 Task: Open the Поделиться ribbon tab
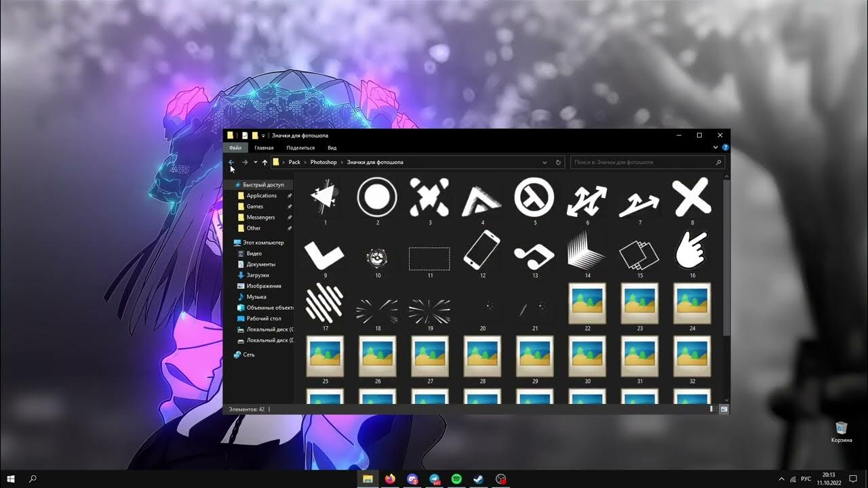tap(300, 148)
